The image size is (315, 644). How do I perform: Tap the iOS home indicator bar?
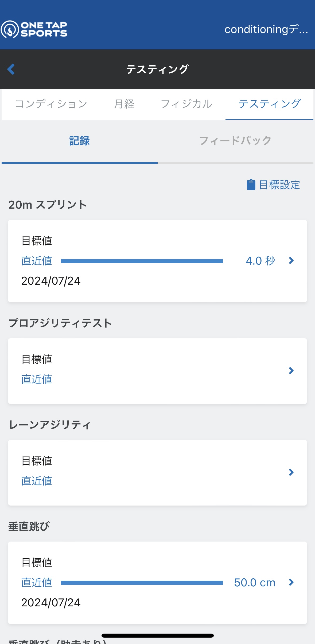(x=158, y=635)
